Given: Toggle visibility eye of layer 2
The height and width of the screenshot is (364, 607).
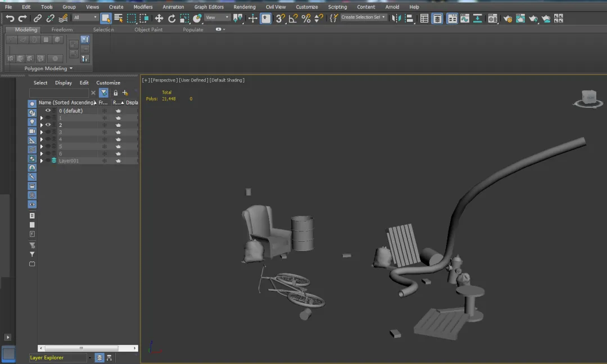Looking at the screenshot, I should (48, 125).
